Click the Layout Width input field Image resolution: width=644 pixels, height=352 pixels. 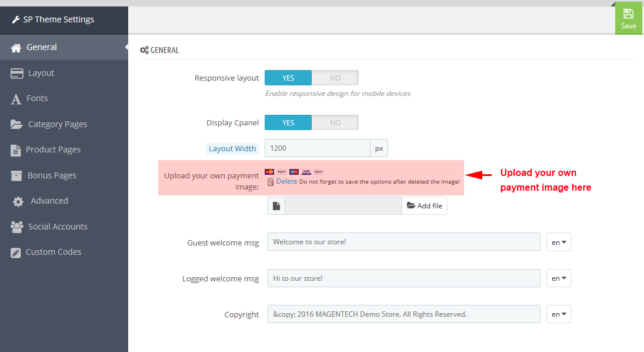click(x=318, y=148)
